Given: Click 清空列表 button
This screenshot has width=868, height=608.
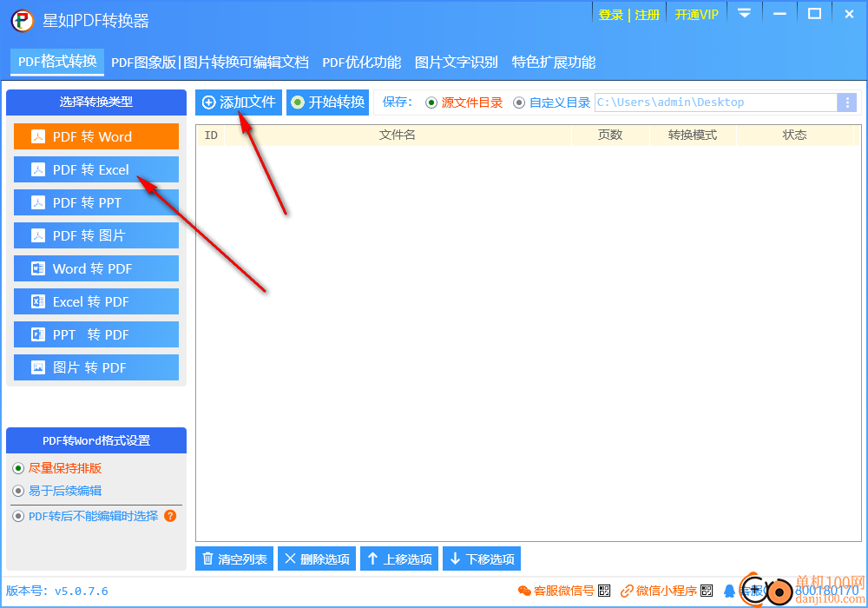Looking at the screenshot, I should pos(234,558).
